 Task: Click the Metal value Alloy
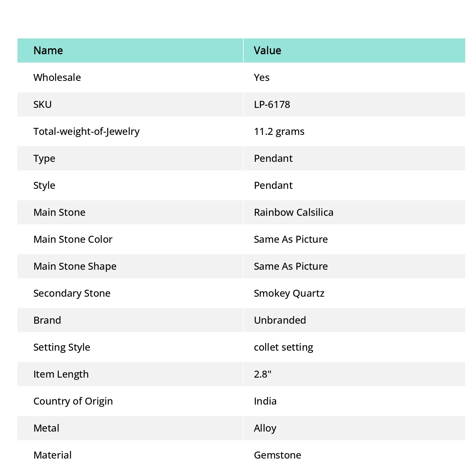pos(265,428)
